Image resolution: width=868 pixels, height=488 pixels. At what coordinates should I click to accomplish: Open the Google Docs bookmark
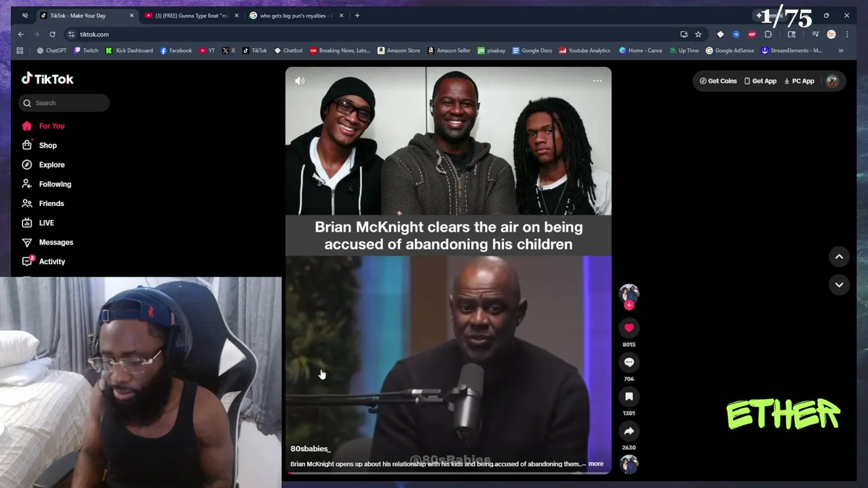coord(532,51)
